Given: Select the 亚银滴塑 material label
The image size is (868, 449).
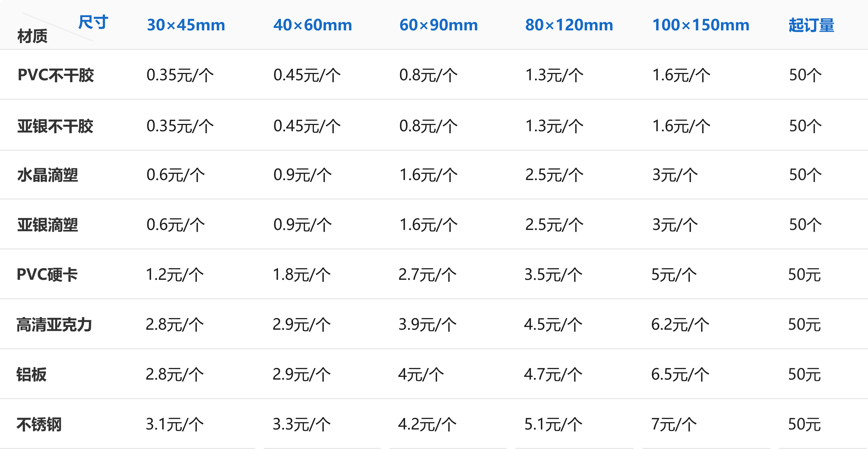Looking at the screenshot, I should point(47,225).
